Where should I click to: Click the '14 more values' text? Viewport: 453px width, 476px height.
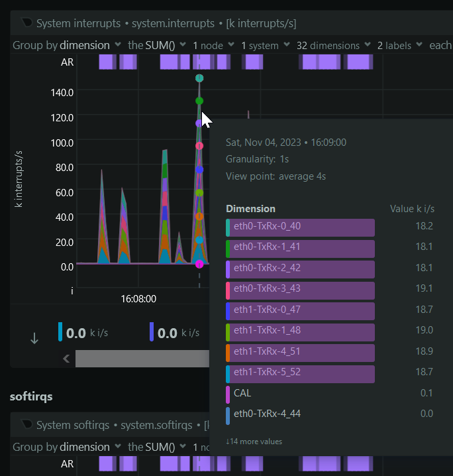tap(254, 442)
